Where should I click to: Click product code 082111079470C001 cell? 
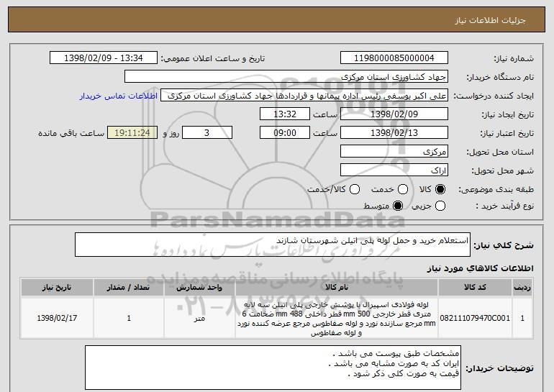pos(475,318)
